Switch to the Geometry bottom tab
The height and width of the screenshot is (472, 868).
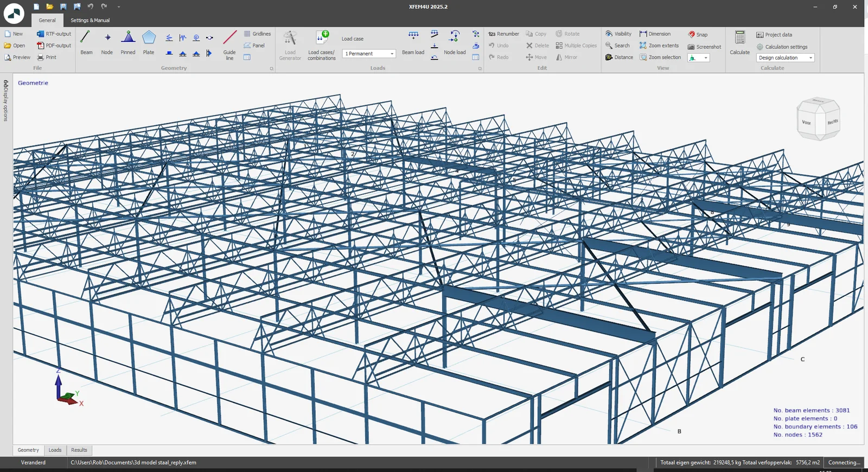(28, 450)
